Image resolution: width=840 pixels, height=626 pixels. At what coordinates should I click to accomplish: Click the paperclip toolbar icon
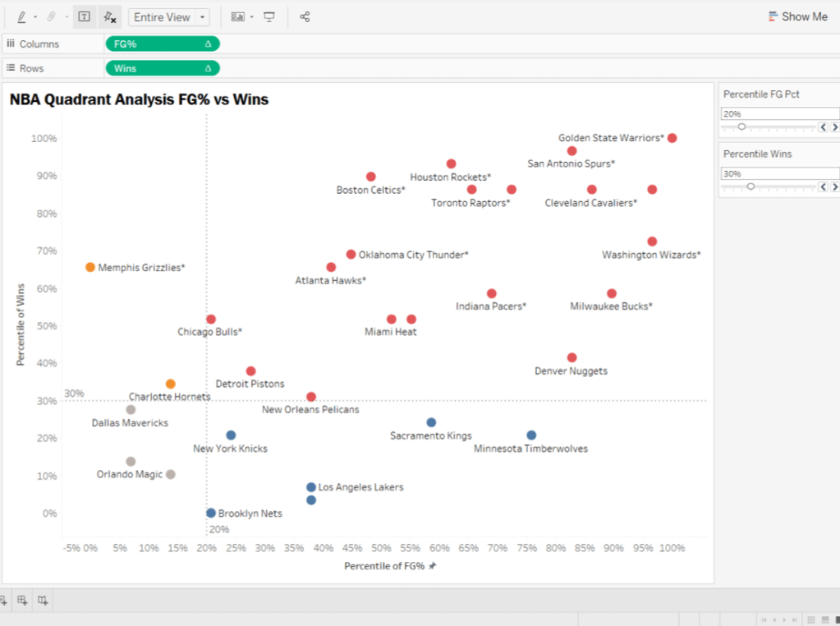51,16
